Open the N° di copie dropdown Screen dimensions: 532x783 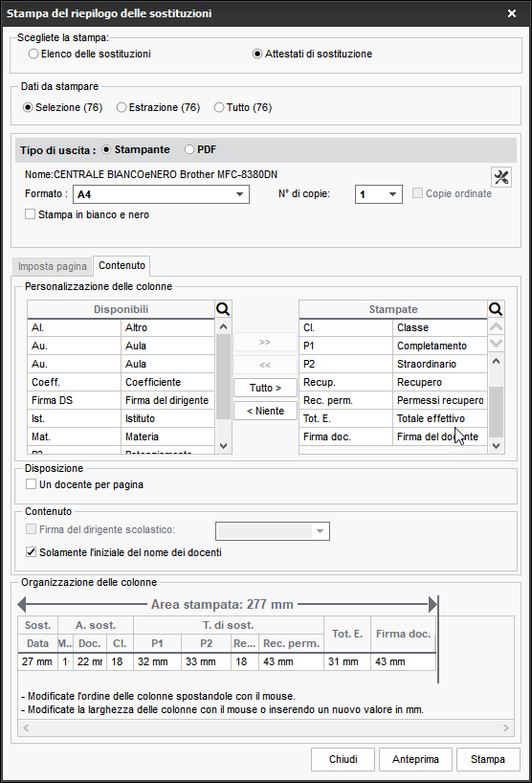point(379,194)
